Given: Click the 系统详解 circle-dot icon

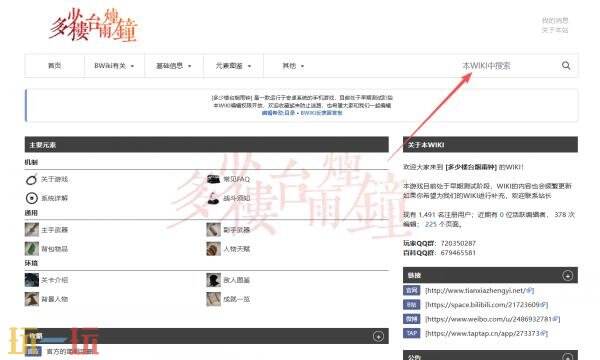Looking at the screenshot, I should point(31,198).
